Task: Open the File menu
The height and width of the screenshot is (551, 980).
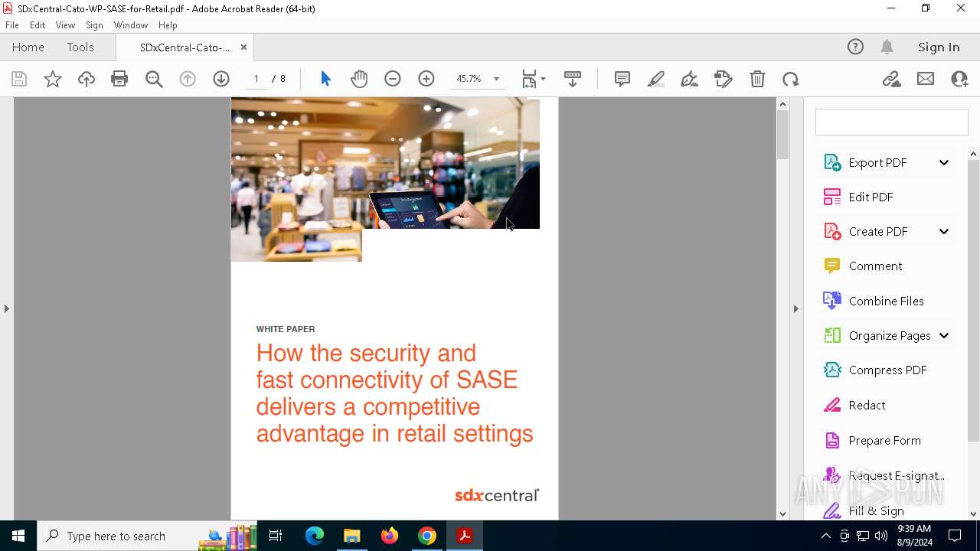Action: tap(12, 24)
